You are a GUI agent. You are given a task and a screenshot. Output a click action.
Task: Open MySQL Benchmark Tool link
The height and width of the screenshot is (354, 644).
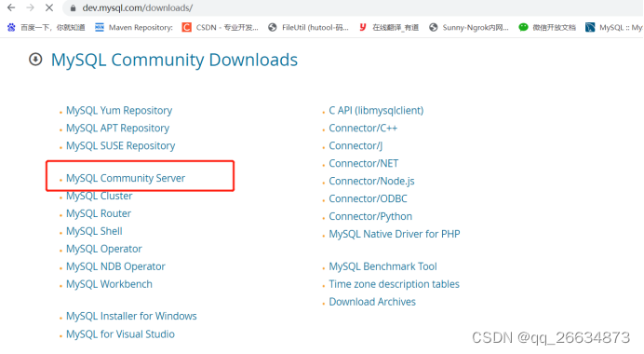pyautogui.click(x=382, y=266)
